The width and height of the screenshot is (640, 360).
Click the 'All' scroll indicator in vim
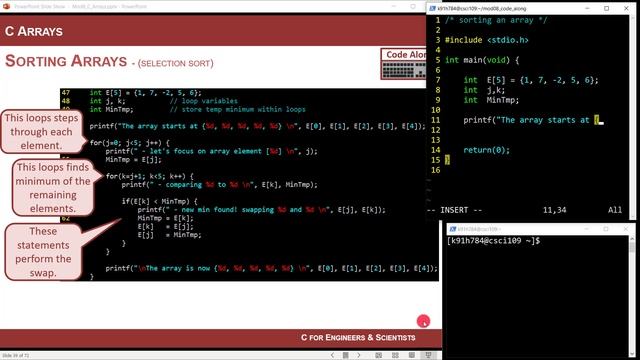(615, 210)
